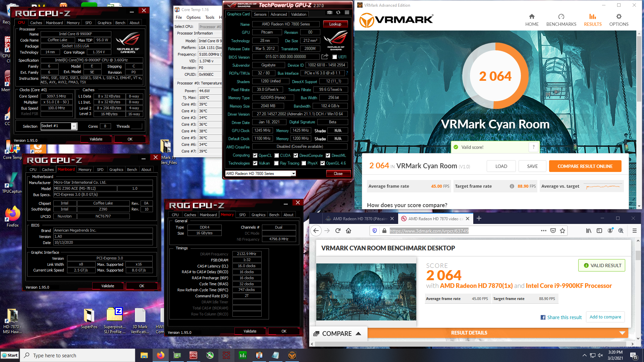
Task: Click the Lookup button in GPU-Z
Action: click(335, 24)
